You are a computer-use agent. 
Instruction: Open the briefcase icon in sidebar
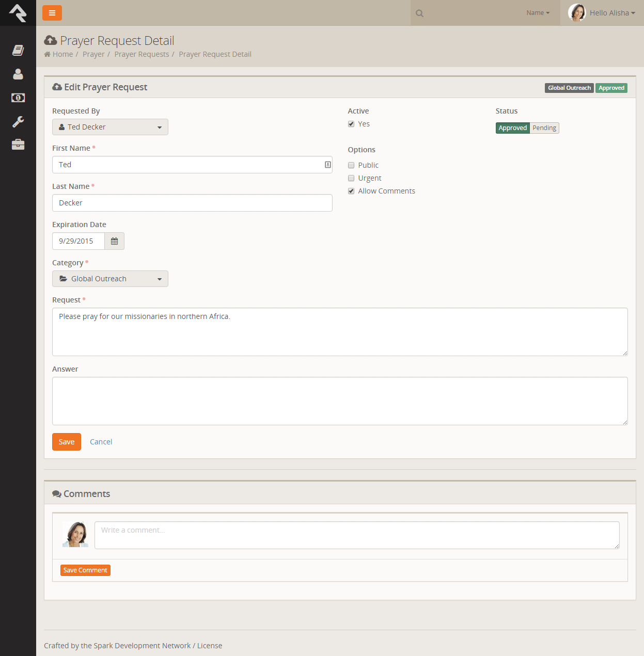point(18,145)
